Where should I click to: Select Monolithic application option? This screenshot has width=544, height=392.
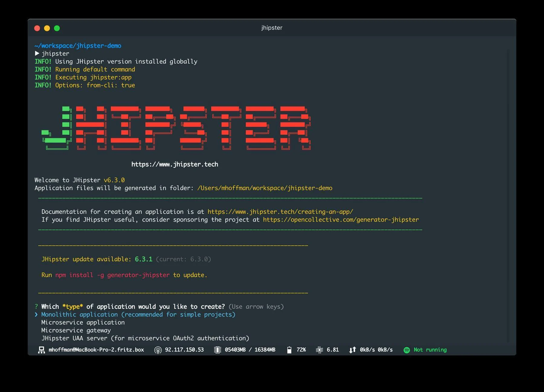point(138,314)
